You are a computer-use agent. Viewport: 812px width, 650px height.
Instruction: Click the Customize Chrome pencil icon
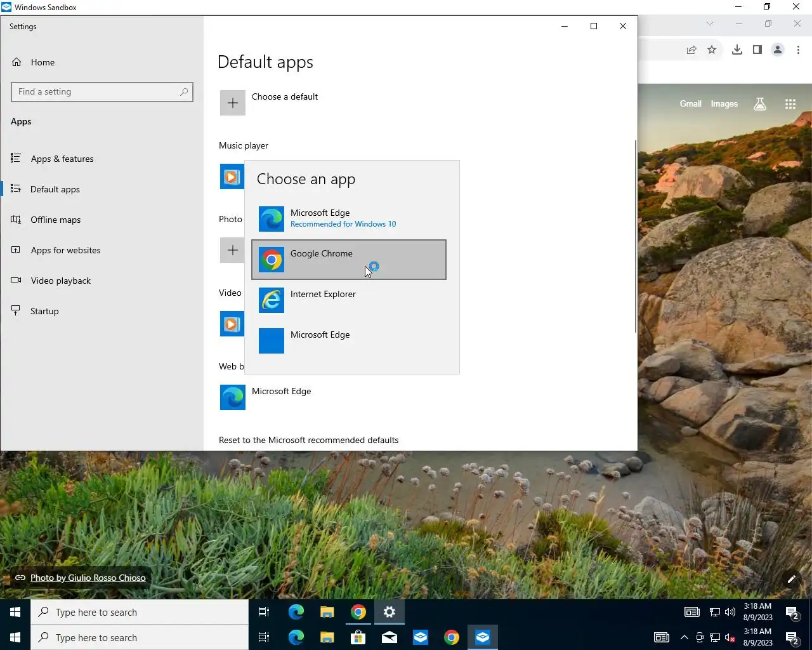(x=791, y=579)
